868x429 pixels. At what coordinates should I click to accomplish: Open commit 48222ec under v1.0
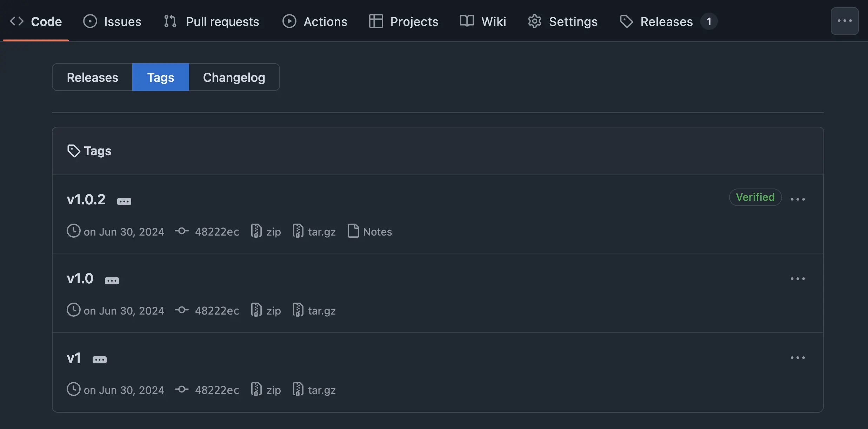pyautogui.click(x=217, y=311)
